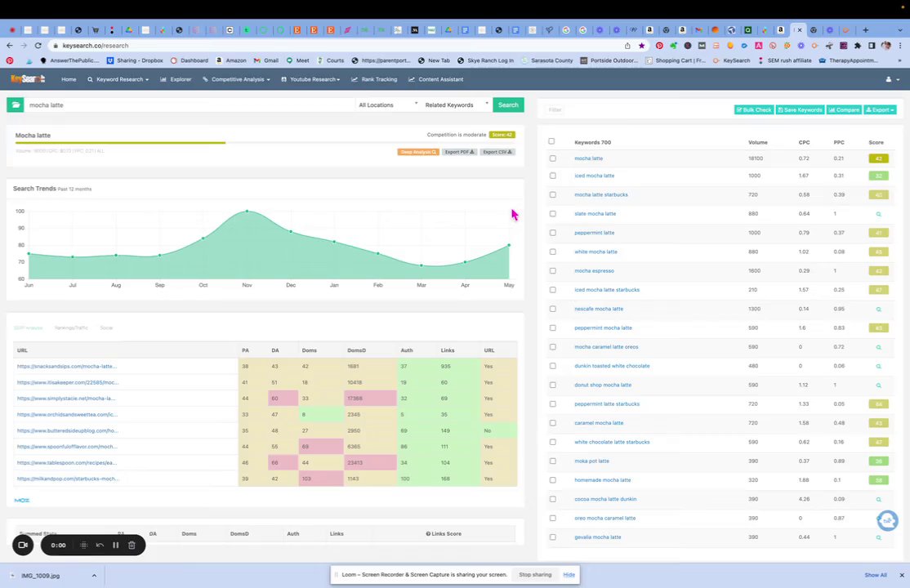Screen dimensions: 910x588
Task: Open the snacksandsips.com mocha-latte URL link
Action: 67,366
